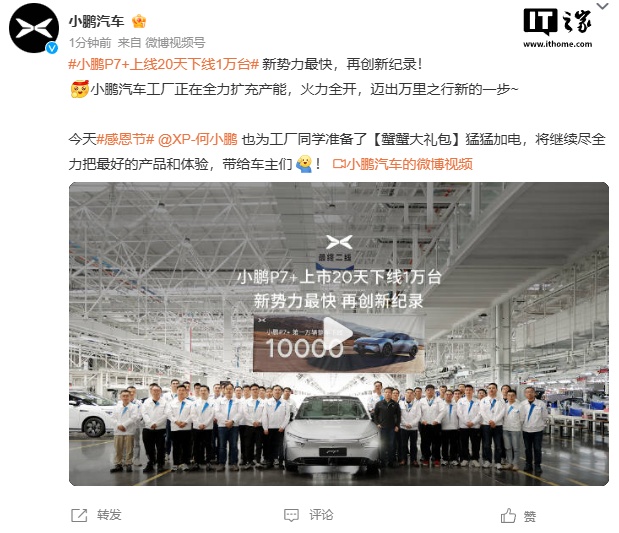Click the IT之家 logo watermark
Image resolution: width=619 pixels, height=533 pixels.
pos(557,27)
